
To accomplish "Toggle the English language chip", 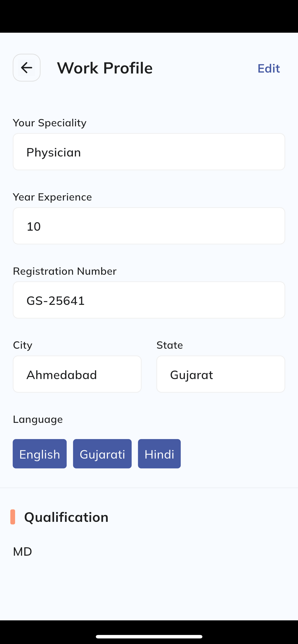I will coord(40,454).
